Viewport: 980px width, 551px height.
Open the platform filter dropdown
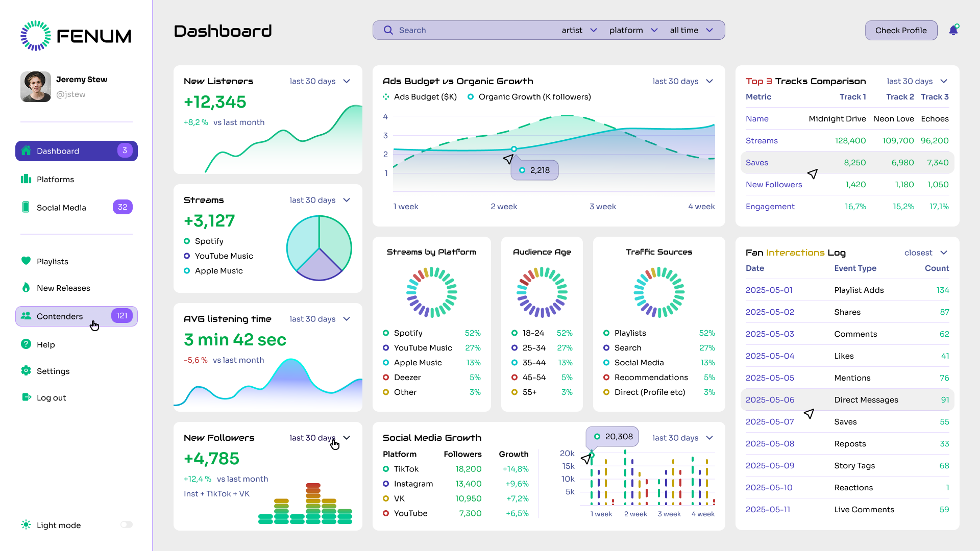[x=633, y=30]
